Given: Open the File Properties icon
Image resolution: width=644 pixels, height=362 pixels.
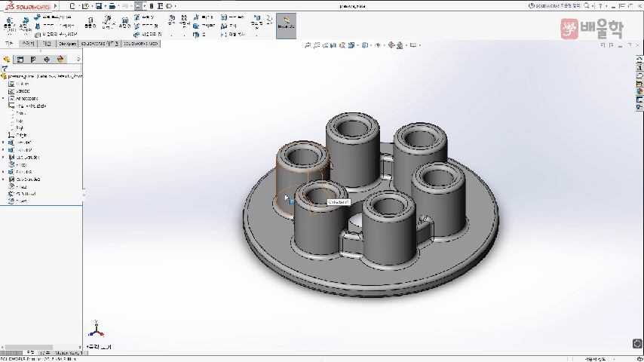Looking at the screenshot, I should tap(160, 6).
